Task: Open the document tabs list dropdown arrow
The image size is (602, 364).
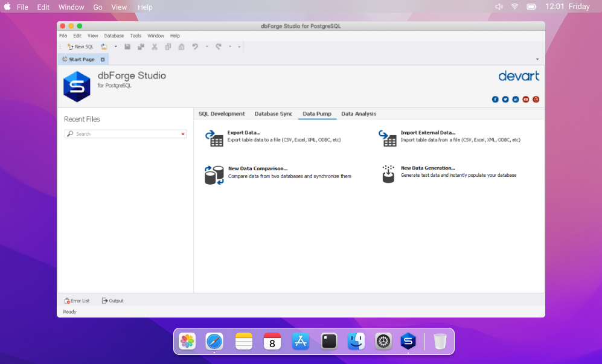Action: (537, 59)
